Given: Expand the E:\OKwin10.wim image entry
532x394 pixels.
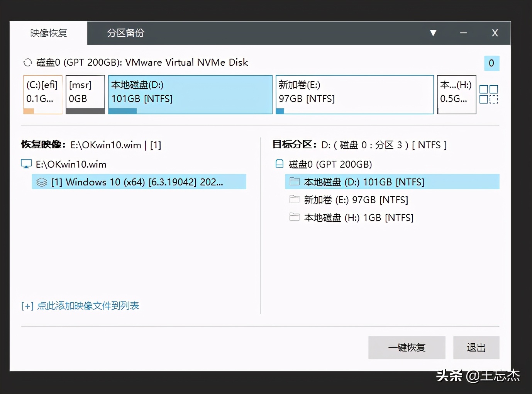Looking at the screenshot, I should (70, 164).
